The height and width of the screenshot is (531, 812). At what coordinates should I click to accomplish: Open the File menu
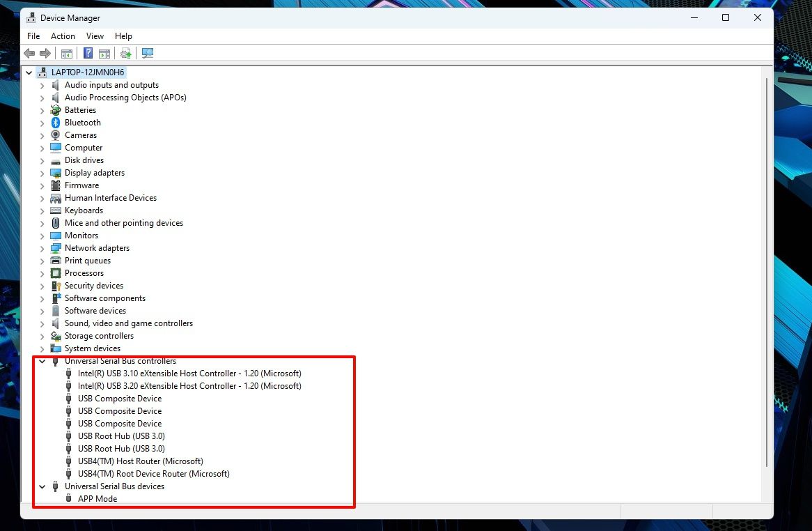coord(33,36)
